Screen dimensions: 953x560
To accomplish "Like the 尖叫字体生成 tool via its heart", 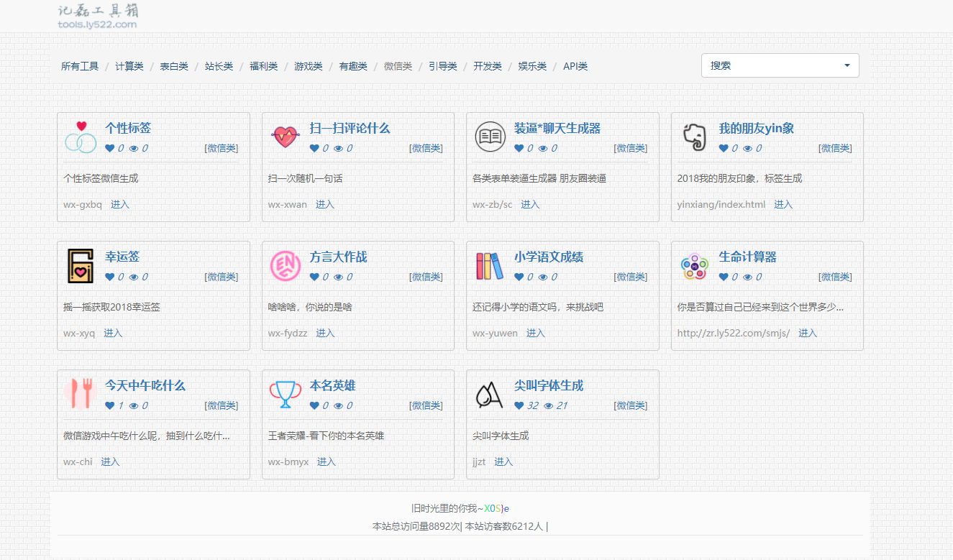I will click(x=519, y=405).
